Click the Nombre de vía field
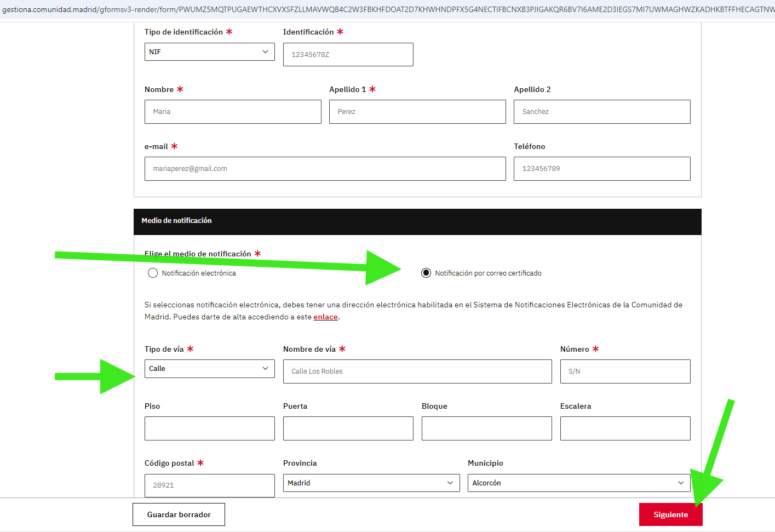This screenshot has width=775, height=532. (x=417, y=371)
